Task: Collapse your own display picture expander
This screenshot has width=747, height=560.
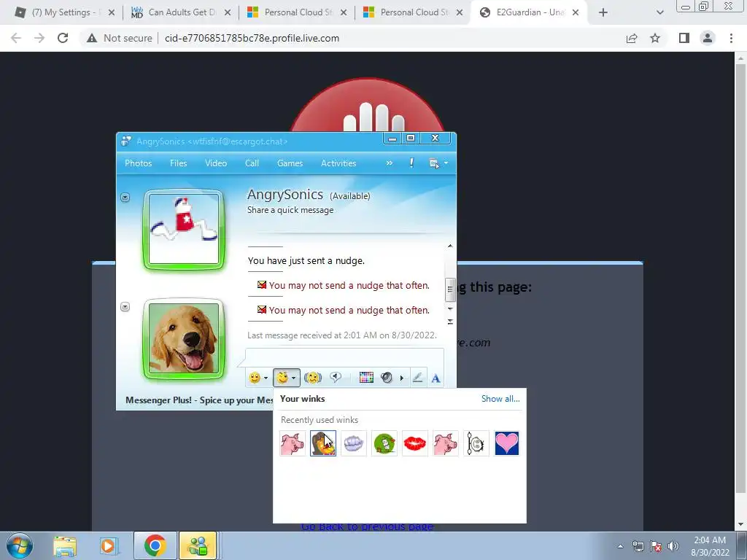Action: [125, 307]
